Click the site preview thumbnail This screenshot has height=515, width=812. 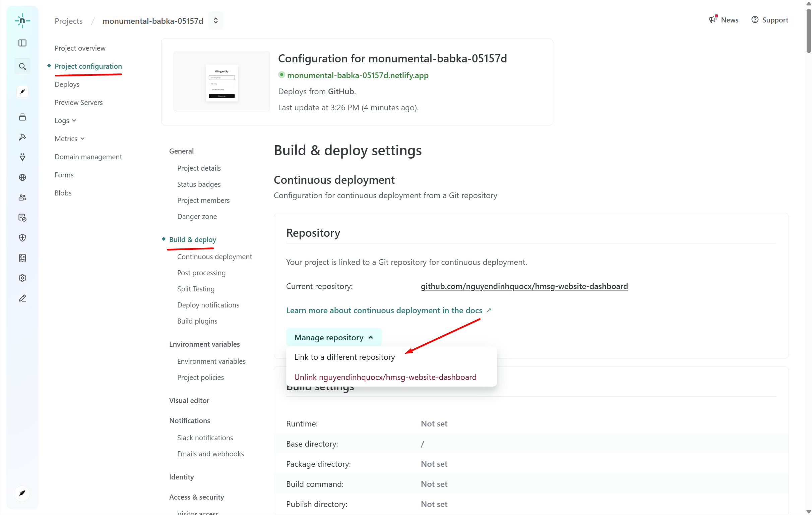pos(222,81)
